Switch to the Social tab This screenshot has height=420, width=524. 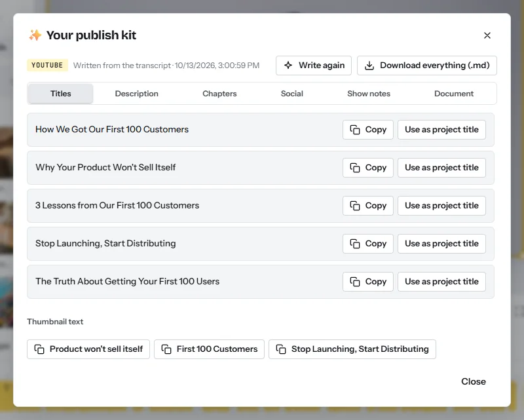click(x=291, y=94)
